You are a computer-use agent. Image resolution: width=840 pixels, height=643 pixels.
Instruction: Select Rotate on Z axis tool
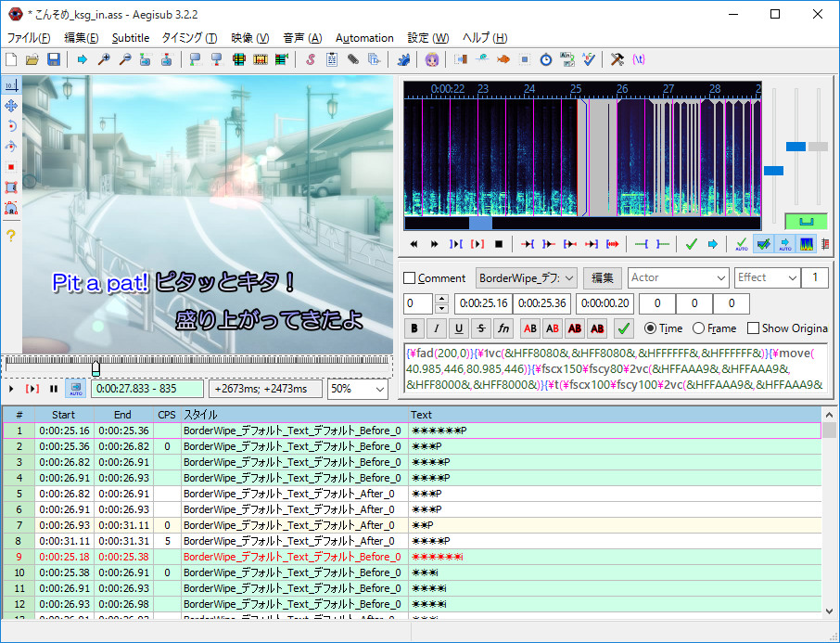[11, 126]
